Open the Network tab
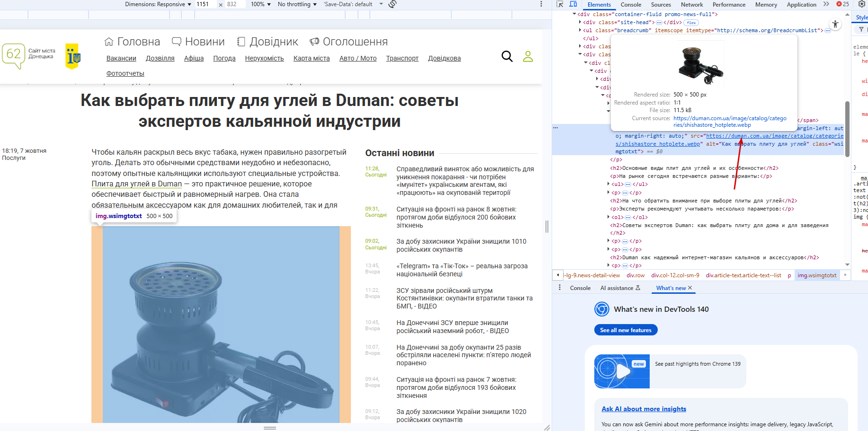868x431 pixels. point(692,5)
